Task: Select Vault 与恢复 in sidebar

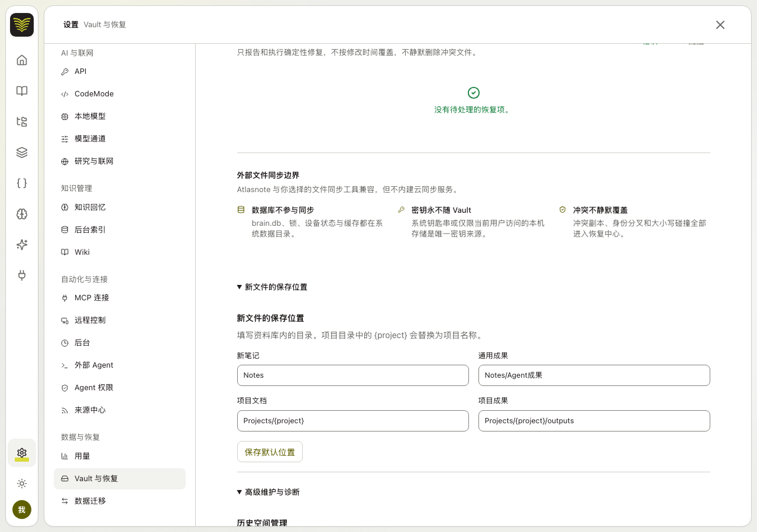Action: tap(119, 479)
